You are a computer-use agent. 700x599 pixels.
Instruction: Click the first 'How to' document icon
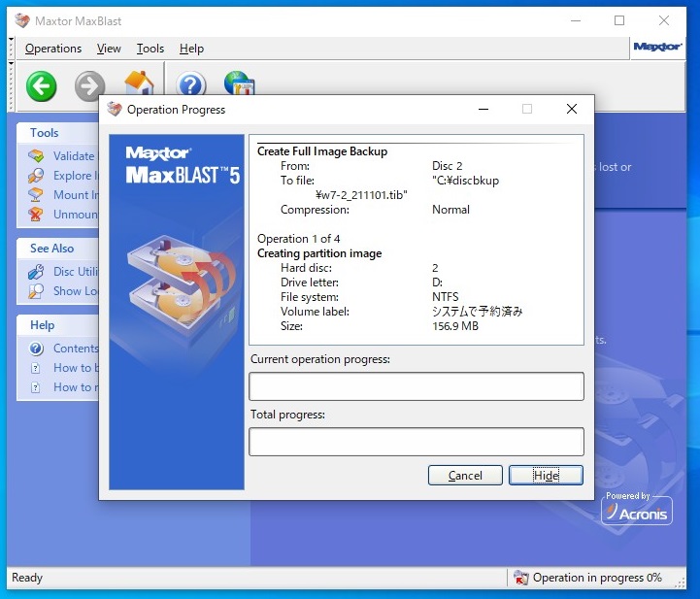[x=36, y=368]
